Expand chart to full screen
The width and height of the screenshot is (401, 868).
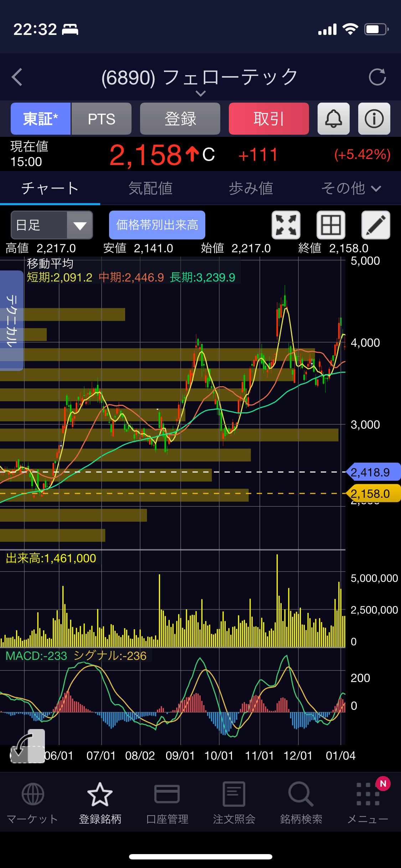286,225
